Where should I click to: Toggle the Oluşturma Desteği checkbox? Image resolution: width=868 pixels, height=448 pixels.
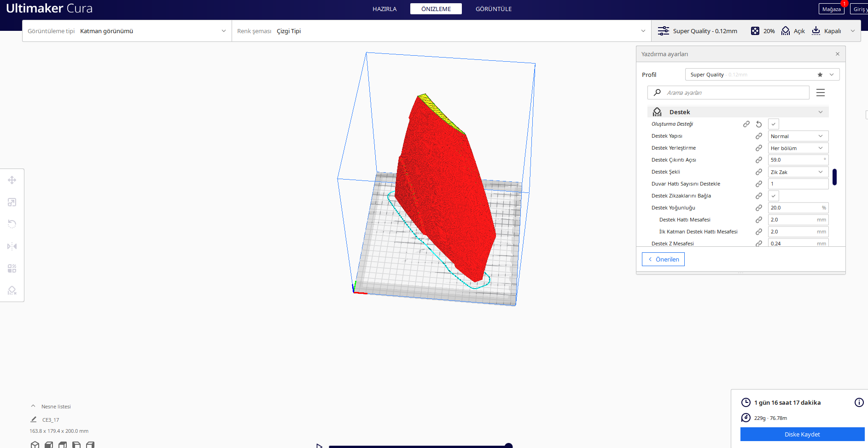[x=774, y=124]
